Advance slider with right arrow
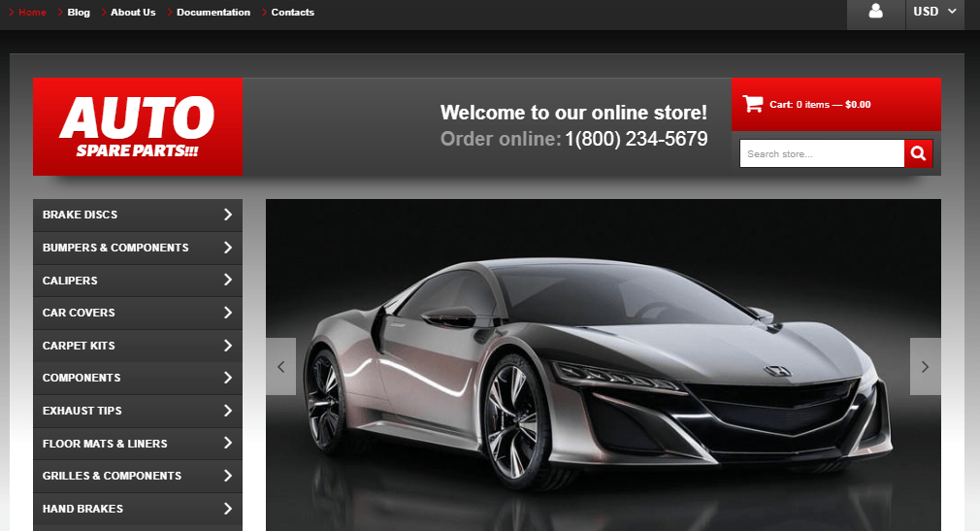Viewport: 980px width, 531px height. coord(925,366)
